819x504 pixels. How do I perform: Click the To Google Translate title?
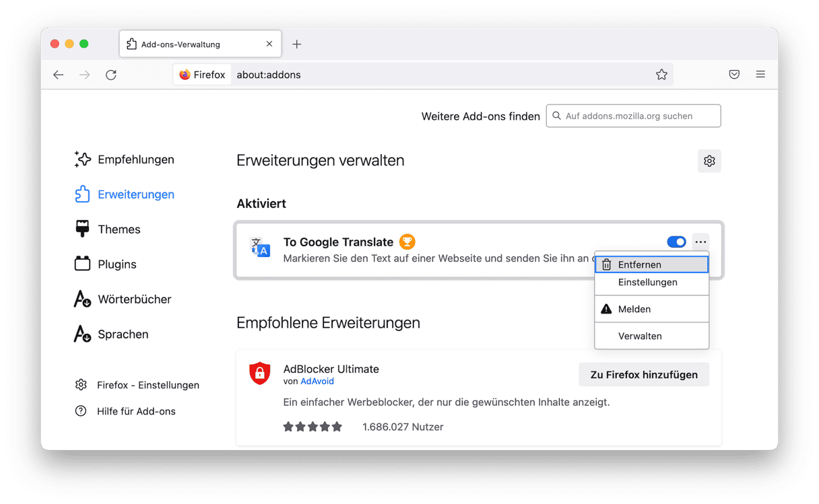point(338,242)
